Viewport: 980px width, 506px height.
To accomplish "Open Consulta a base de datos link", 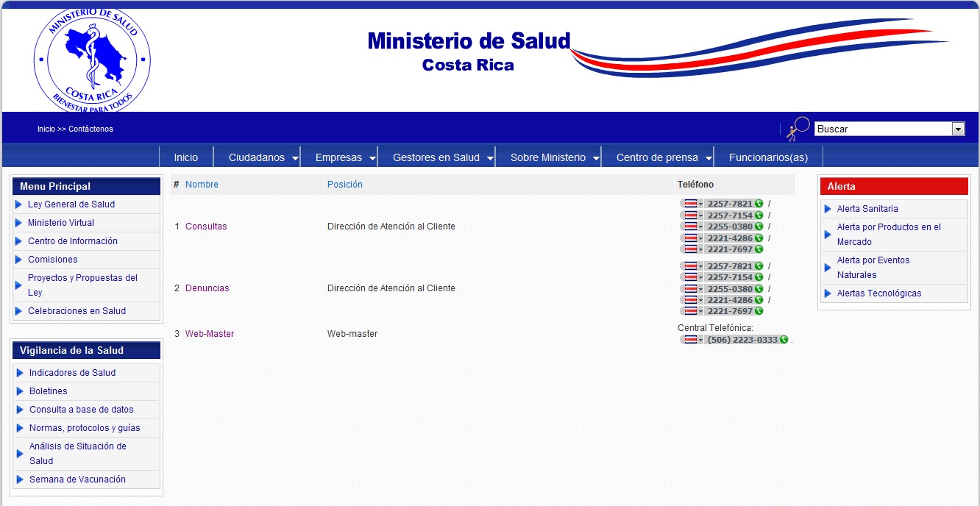I will click(82, 410).
